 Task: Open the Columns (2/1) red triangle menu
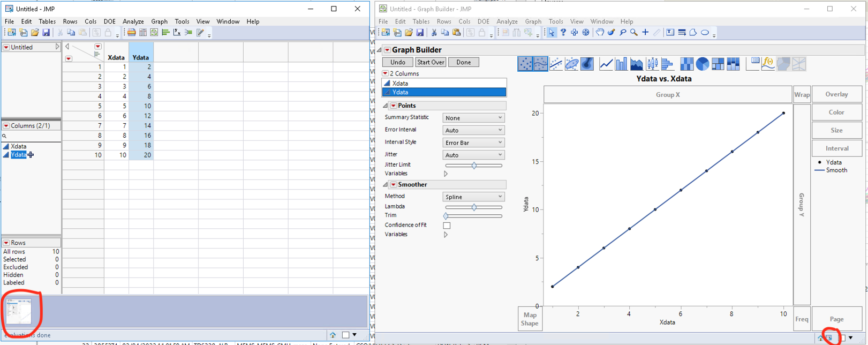pos(6,125)
